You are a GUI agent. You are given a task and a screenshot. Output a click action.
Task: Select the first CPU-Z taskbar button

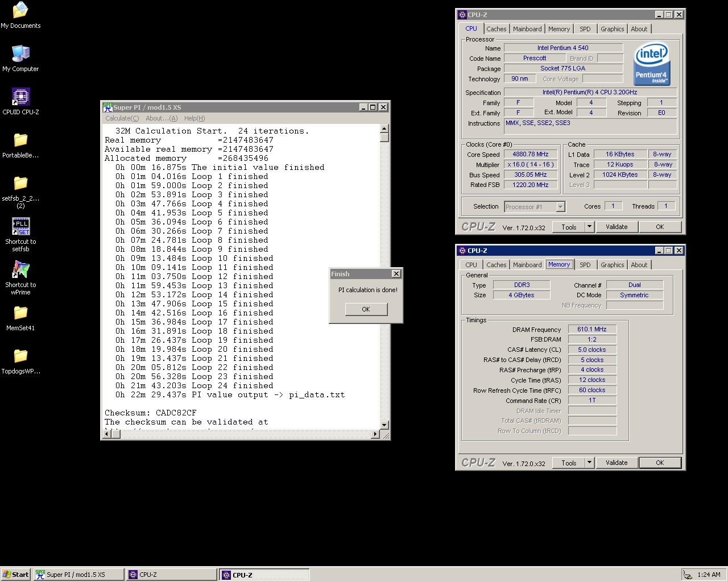[171, 575]
